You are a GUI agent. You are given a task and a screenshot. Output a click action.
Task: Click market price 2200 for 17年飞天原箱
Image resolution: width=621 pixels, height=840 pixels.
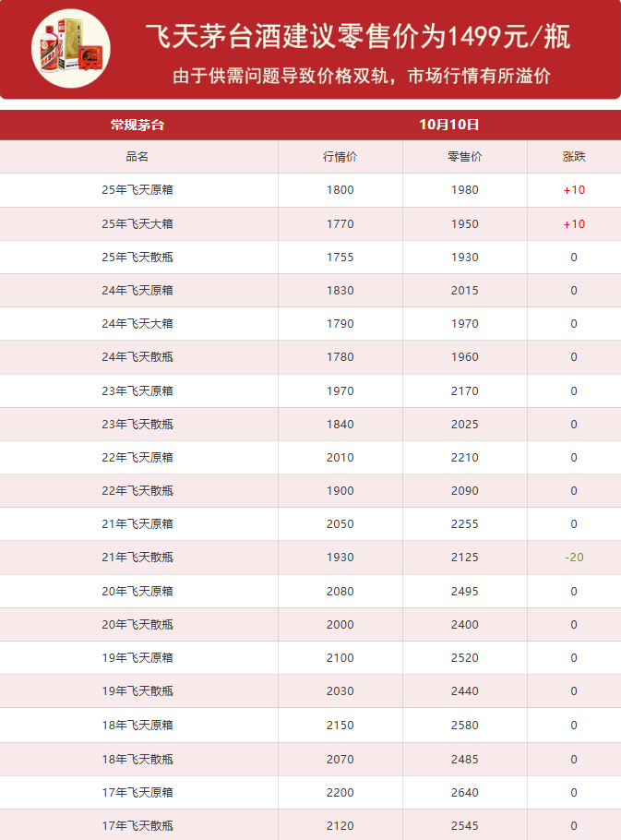click(340, 792)
